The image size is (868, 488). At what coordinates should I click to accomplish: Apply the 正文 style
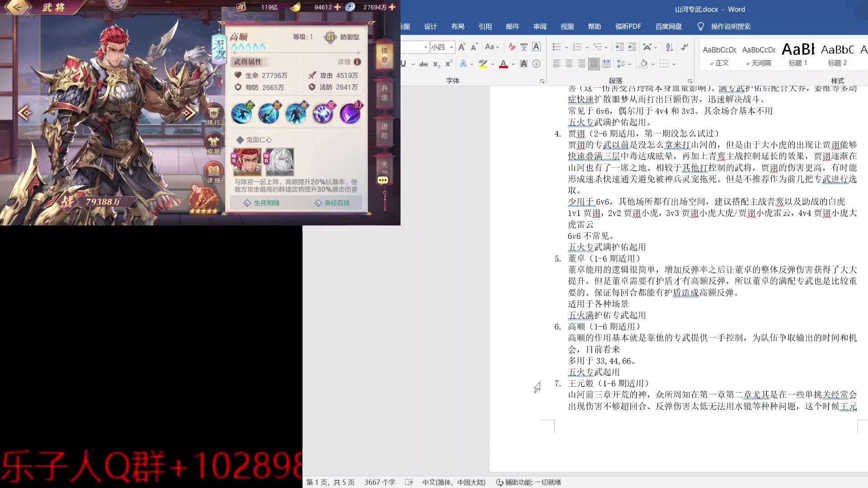[719, 55]
